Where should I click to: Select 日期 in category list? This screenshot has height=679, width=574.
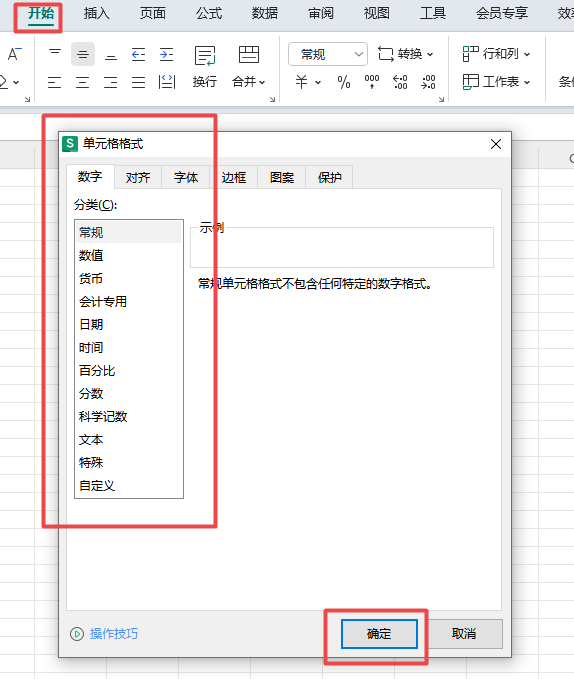[129, 324]
